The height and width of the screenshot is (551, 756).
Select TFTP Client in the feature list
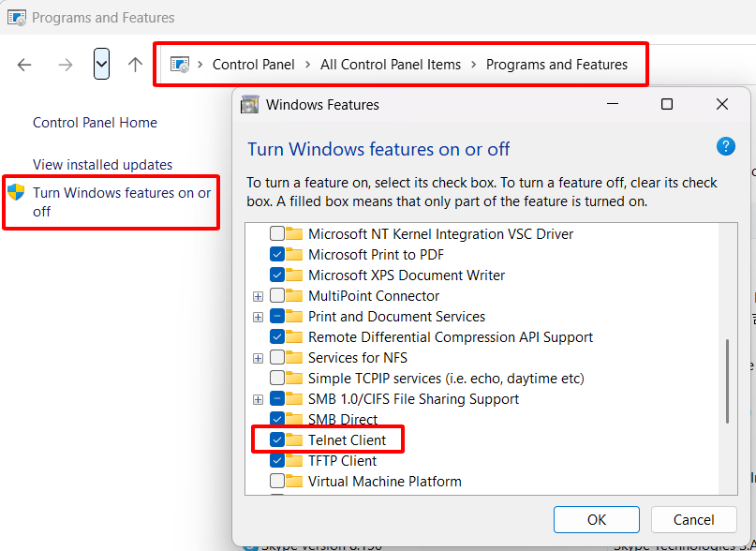[x=342, y=461]
